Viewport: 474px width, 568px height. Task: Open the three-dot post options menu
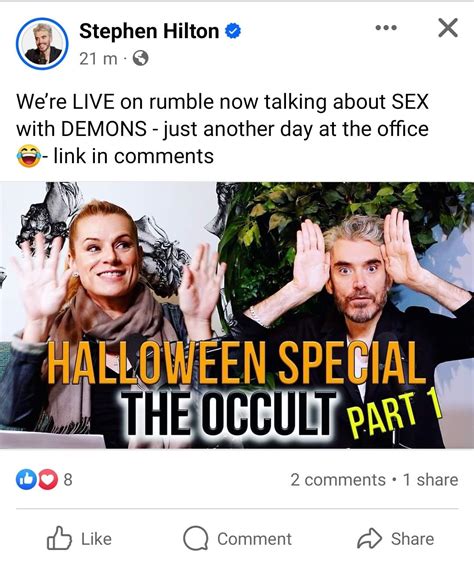[386, 28]
